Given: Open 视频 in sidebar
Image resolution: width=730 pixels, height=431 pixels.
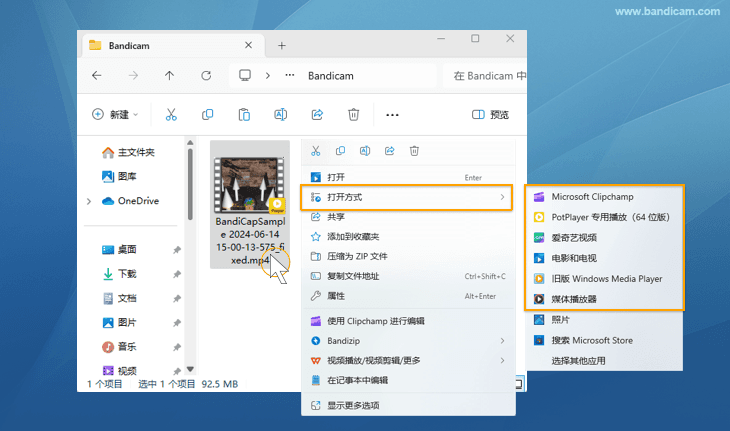Looking at the screenshot, I should point(119,371).
